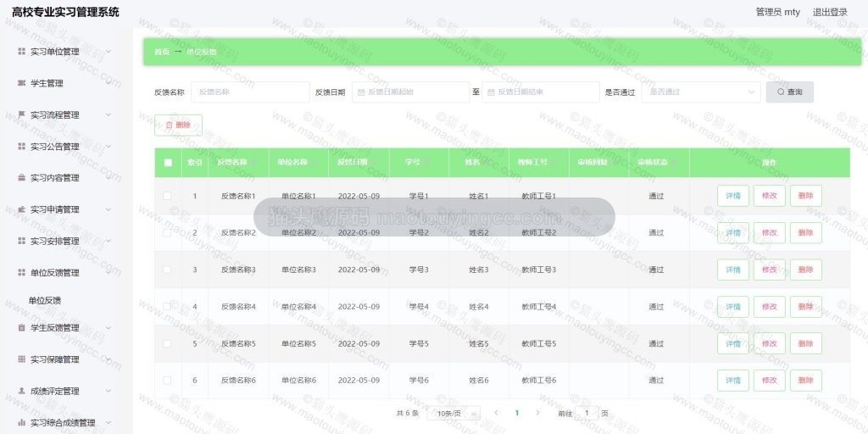Click the 实习单位管理 grid icon
This screenshot has width=868, height=434.
(21, 52)
